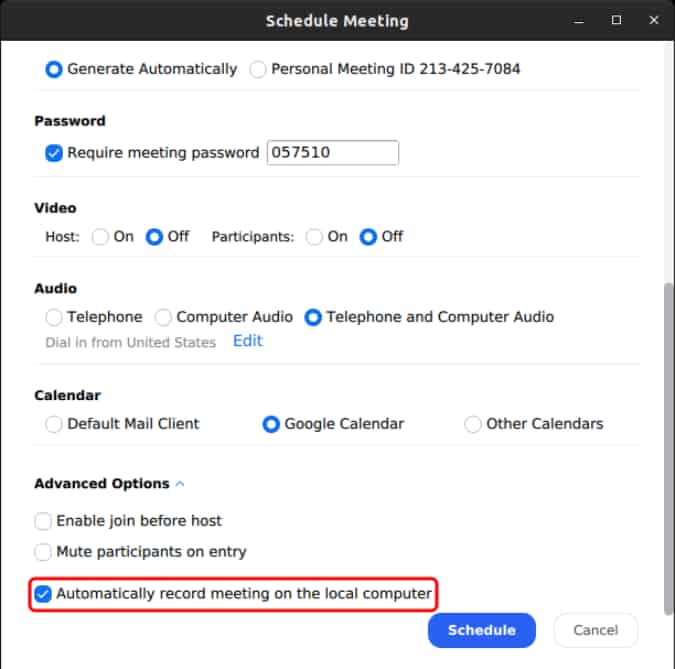Image resolution: width=675 pixels, height=669 pixels.
Task: Collapse Advanced Options chevron
Action: (x=180, y=484)
